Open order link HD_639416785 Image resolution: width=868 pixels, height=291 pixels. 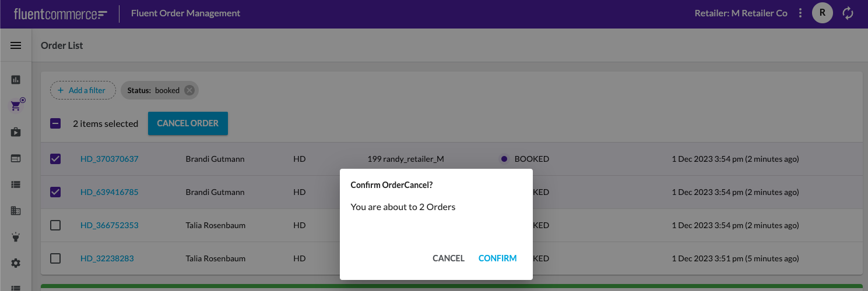[109, 192]
